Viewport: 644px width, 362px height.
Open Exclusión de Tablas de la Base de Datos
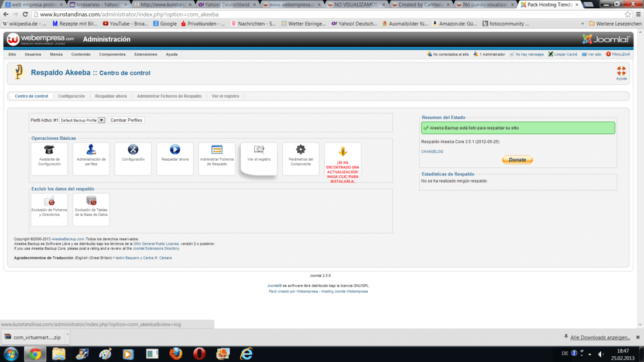pos(91,209)
